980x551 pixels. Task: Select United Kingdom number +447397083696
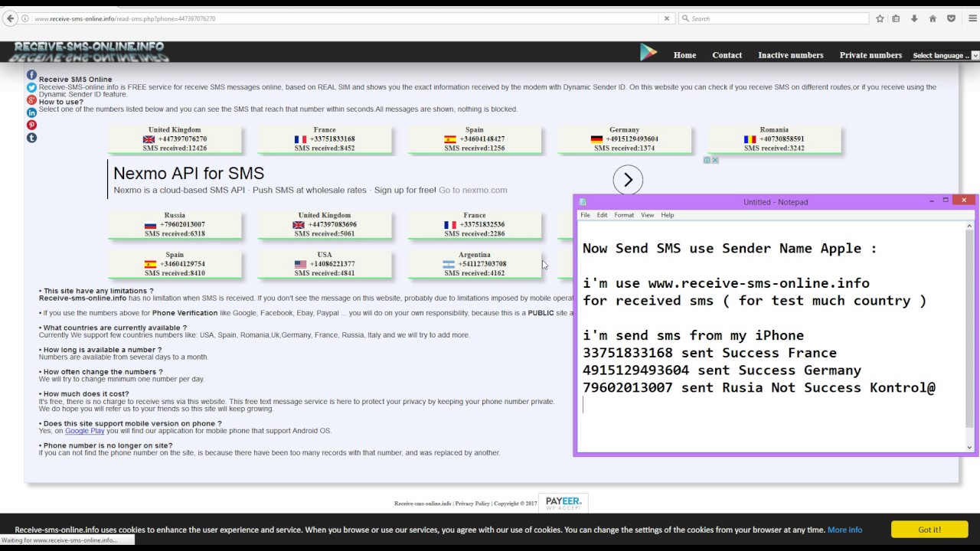(x=325, y=225)
